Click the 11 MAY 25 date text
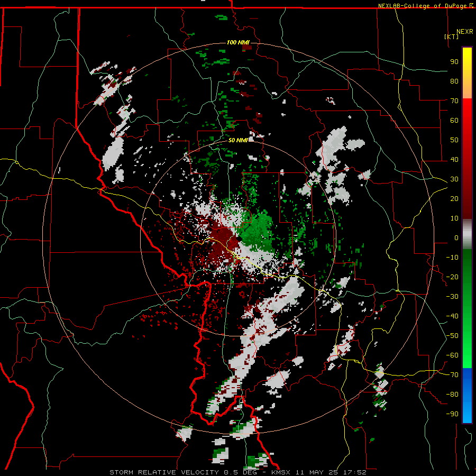 point(317,472)
